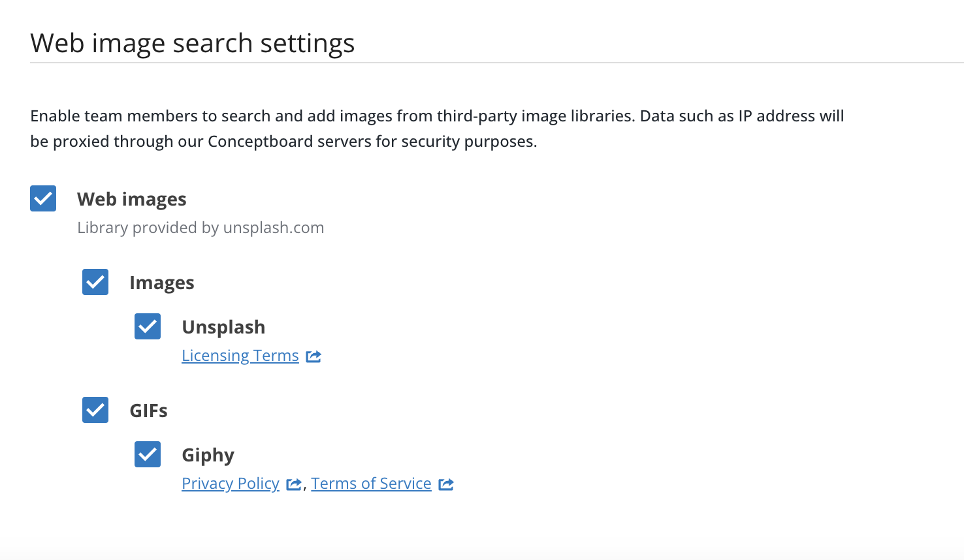Open Giphy Terms of Service link
The height and width of the screenshot is (560, 964).
coord(371,484)
